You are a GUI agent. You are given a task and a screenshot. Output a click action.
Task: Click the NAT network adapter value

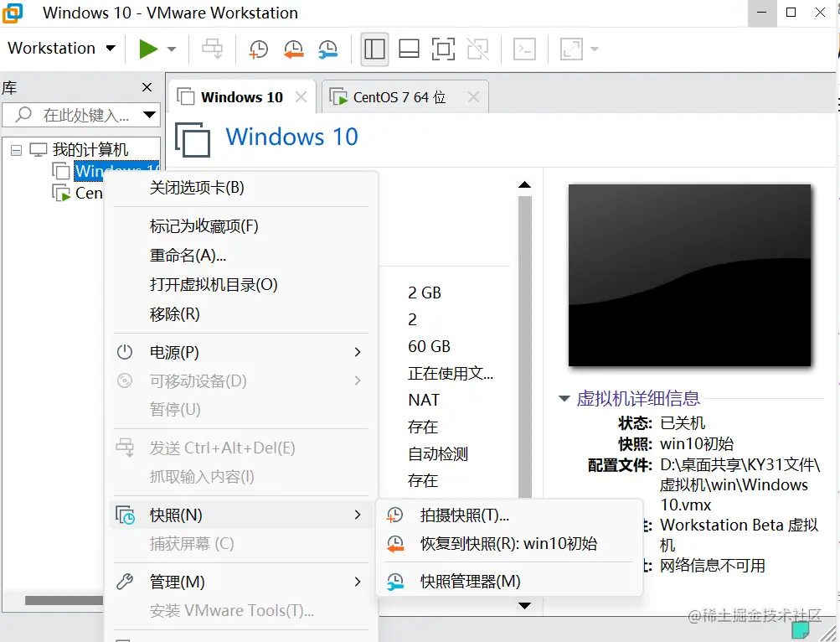(424, 400)
